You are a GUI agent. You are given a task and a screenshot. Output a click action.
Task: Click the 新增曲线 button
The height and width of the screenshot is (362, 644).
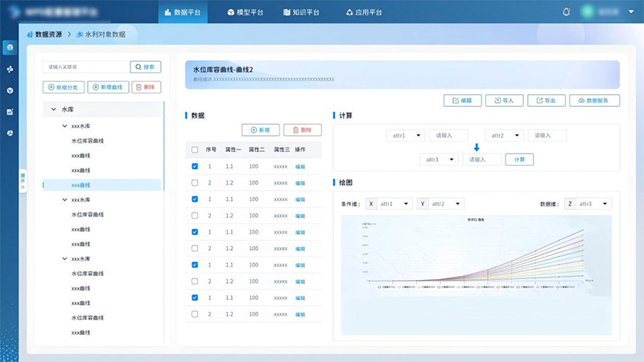point(107,87)
